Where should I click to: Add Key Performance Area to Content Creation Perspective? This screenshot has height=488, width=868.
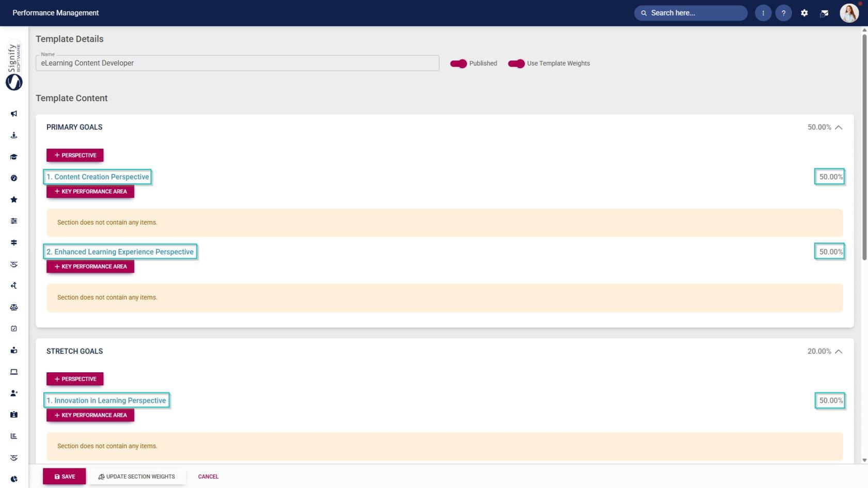tap(90, 192)
